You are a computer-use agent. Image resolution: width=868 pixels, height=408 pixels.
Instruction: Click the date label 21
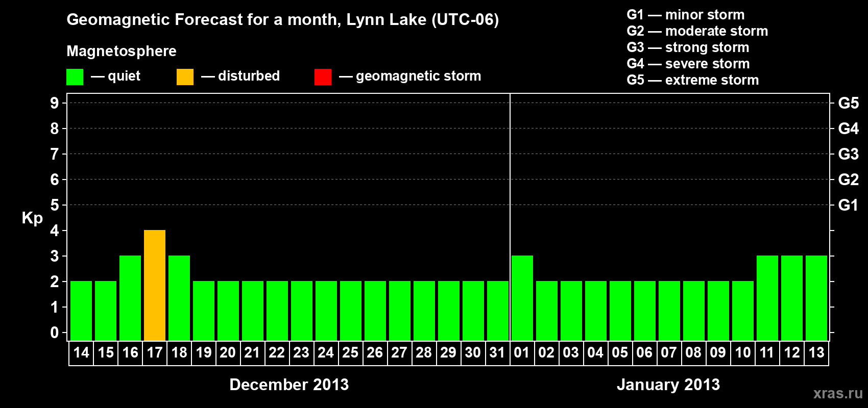253,352
